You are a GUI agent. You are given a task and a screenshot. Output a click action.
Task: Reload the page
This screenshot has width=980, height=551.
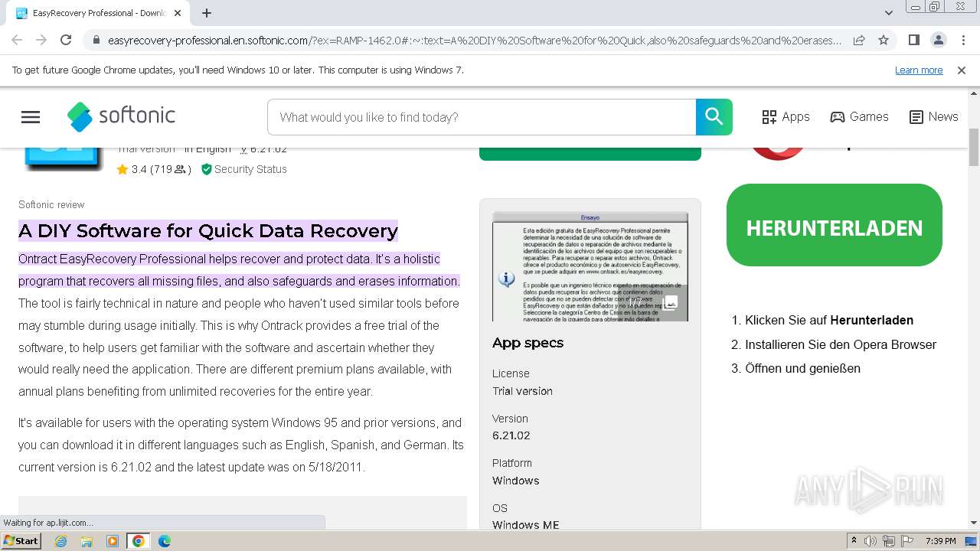click(66, 40)
